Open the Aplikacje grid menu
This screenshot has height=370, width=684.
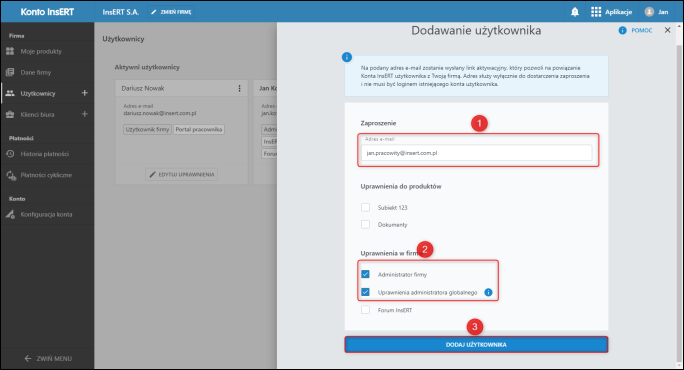[596, 12]
